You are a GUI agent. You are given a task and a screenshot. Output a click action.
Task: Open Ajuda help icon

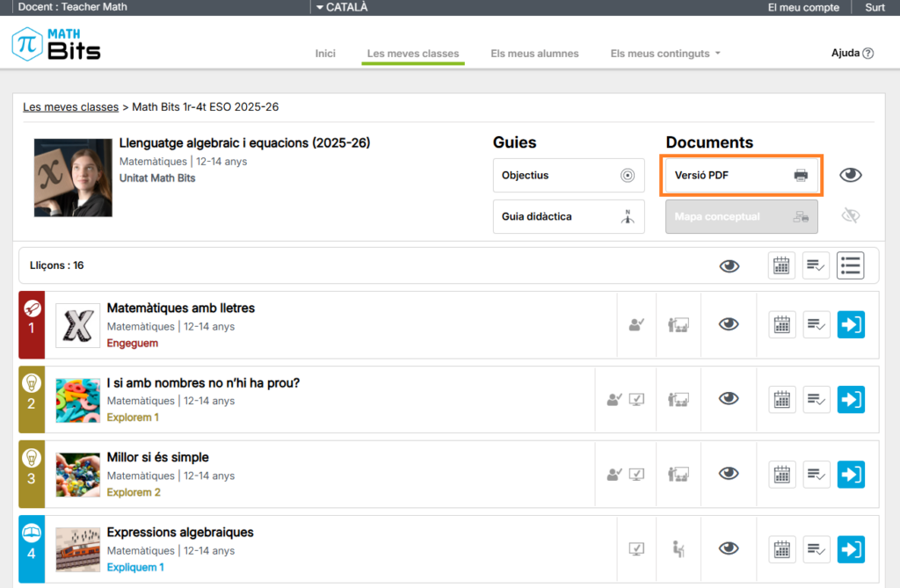[867, 54]
